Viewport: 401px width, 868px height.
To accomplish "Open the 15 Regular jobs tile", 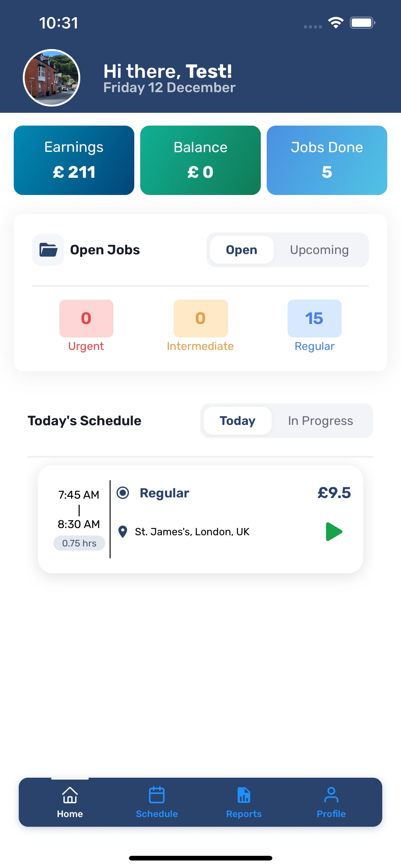I will pos(314,318).
